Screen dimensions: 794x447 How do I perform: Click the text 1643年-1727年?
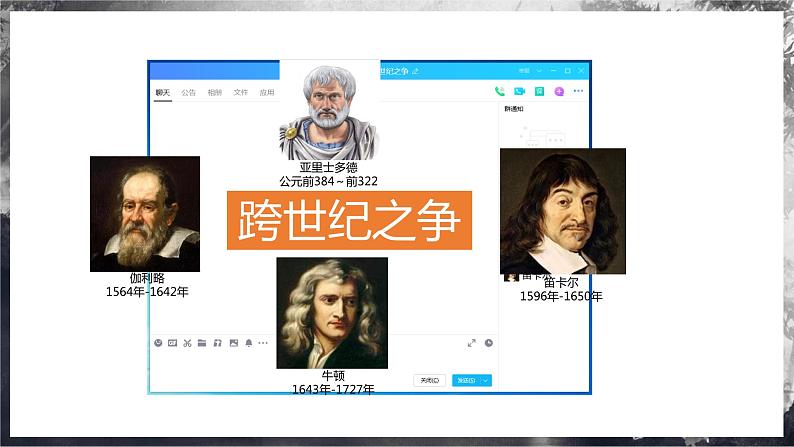click(333, 389)
